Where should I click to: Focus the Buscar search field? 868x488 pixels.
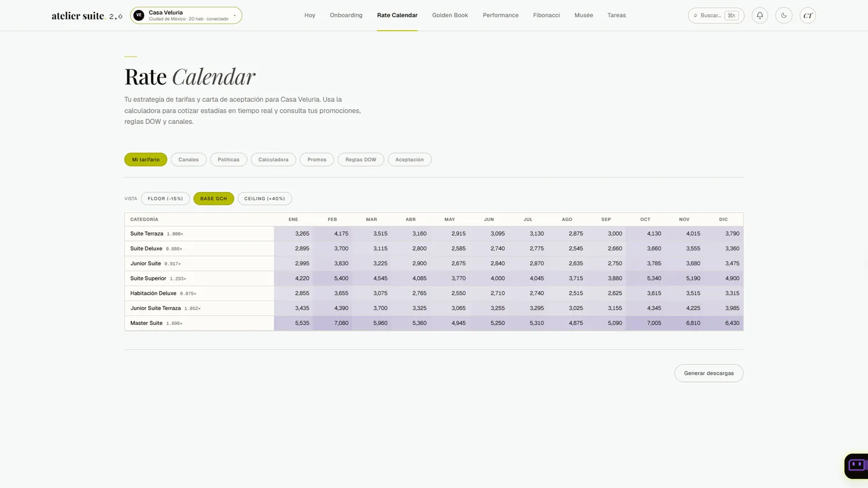(716, 16)
